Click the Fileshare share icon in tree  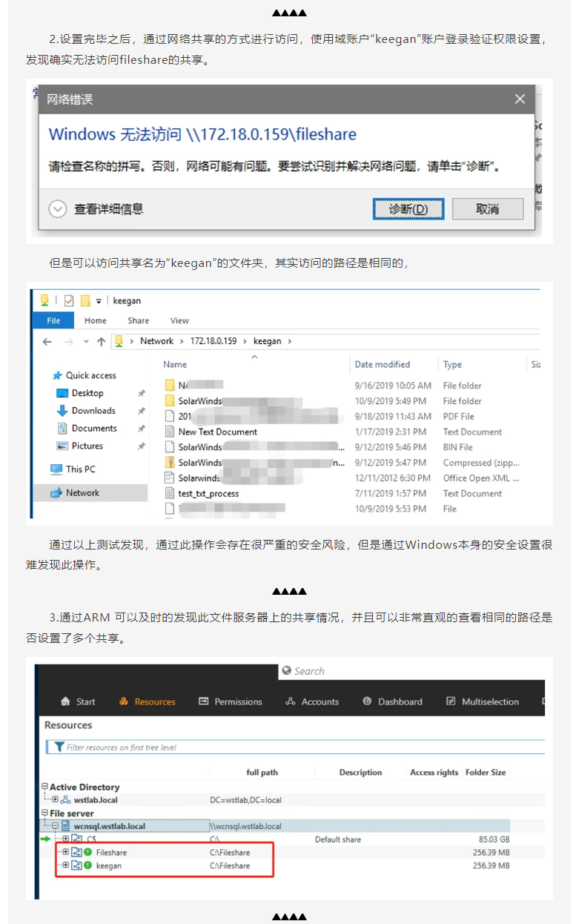click(76, 853)
